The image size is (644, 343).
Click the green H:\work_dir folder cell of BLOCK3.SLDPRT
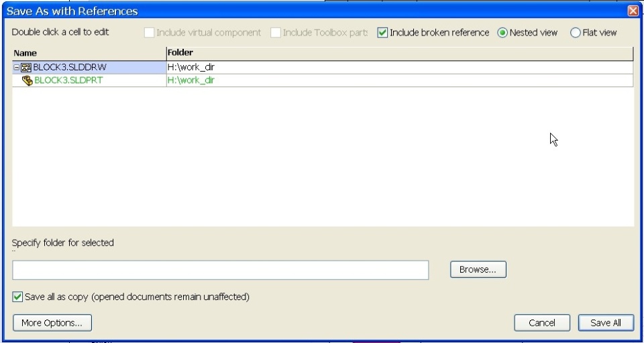[x=400, y=80]
